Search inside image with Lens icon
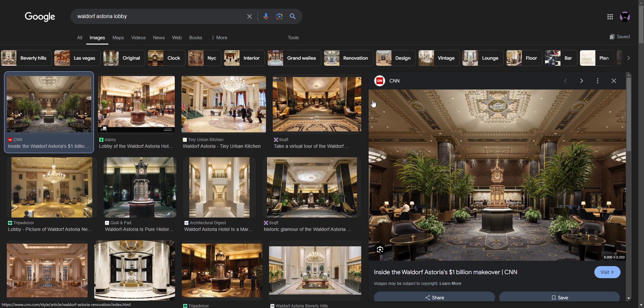The image size is (644, 308). point(380,249)
